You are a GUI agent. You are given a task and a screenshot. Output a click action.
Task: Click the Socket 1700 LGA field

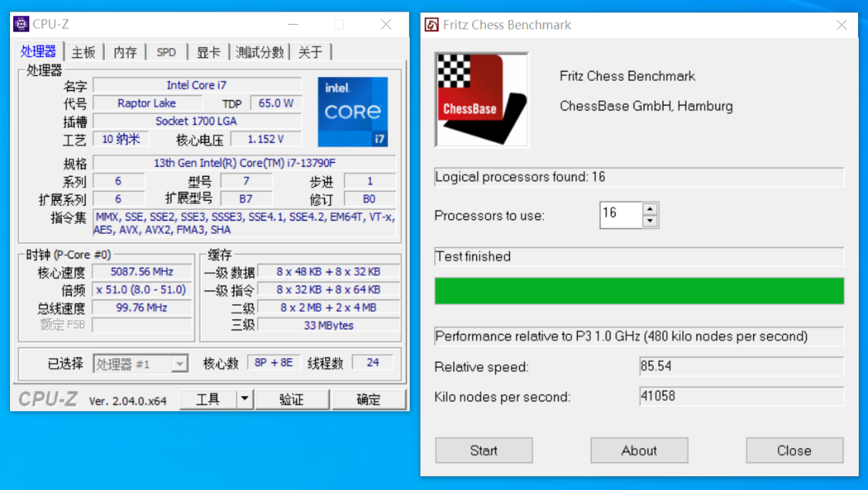(x=197, y=120)
